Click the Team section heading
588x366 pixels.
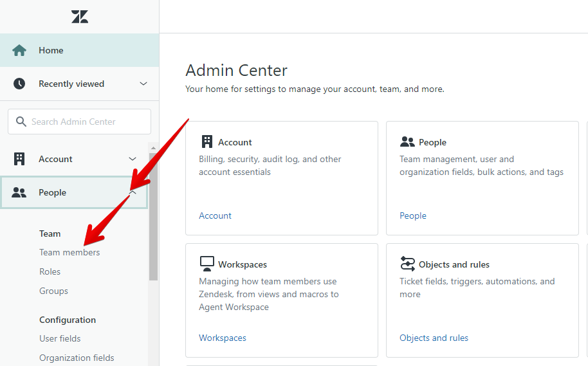point(50,233)
